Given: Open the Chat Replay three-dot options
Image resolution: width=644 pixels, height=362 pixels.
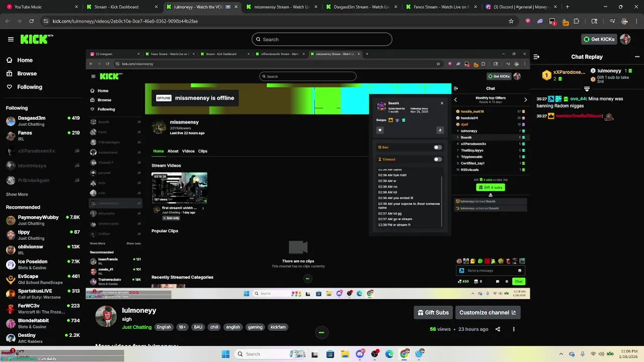Looking at the screenshot, I should 636,57.
